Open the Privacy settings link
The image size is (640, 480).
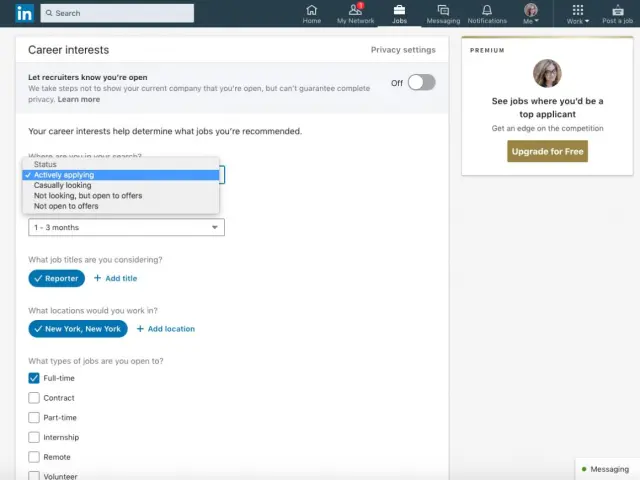pos(403,50)
